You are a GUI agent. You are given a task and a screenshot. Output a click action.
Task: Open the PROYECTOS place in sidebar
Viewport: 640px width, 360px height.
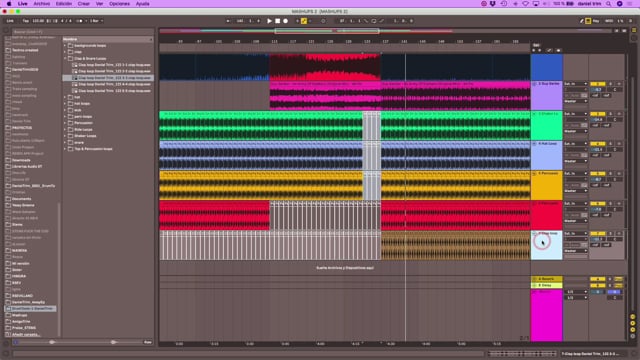click(x=21, y=128)
